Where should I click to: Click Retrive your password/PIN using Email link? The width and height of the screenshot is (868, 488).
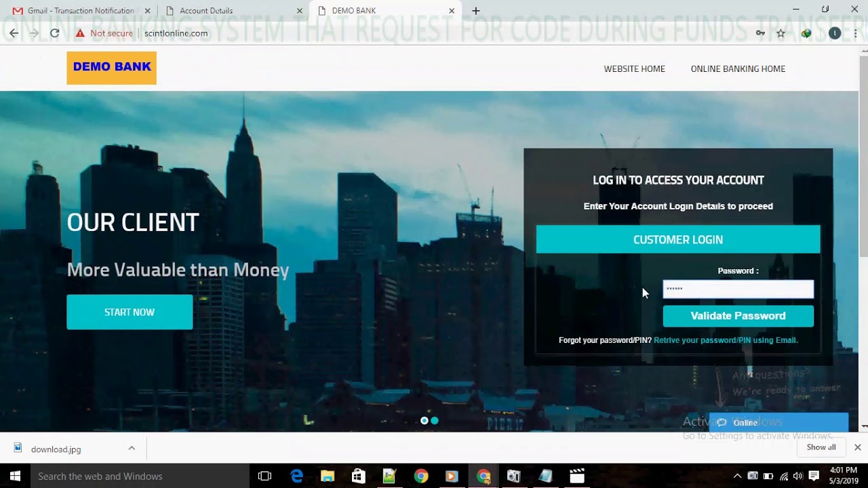726,340
